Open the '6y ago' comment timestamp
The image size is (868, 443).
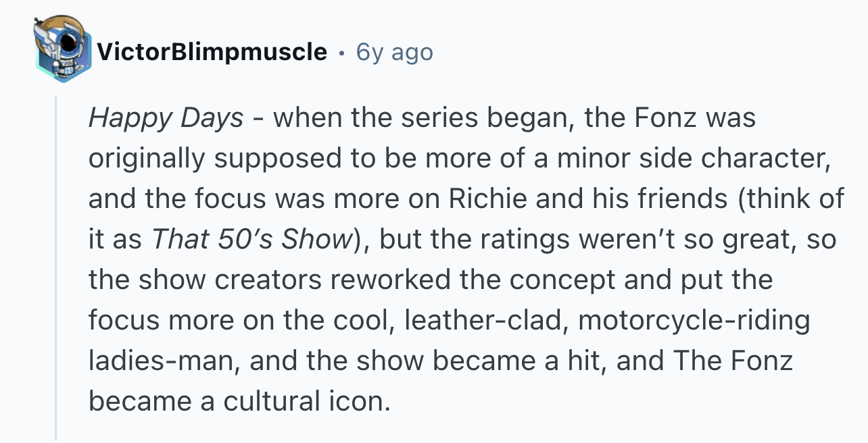(395, 51)
